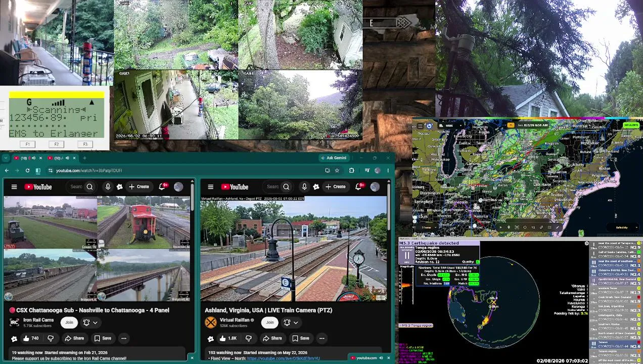Open more actions for the Ashland video
Image resolution: width=643 pixels, height=364 pixels.
[321, 338]
